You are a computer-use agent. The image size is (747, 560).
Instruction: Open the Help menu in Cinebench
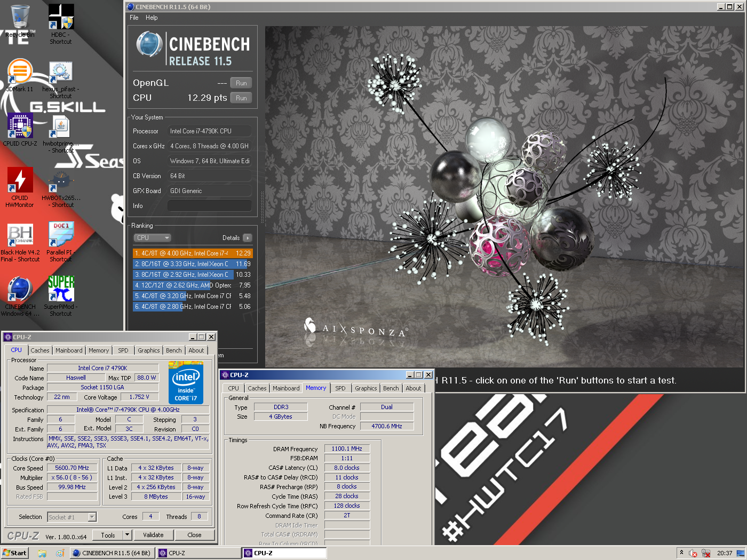click(x=152, y=18)
